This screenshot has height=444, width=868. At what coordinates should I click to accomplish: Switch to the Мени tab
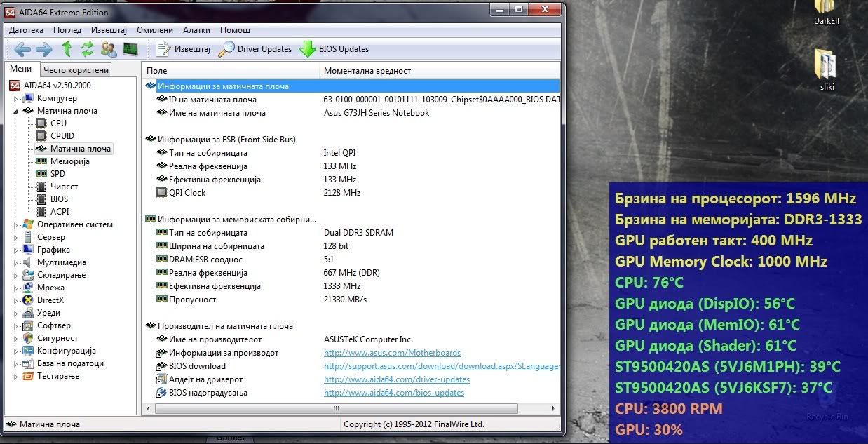pyautogui.click(x=21, y=69)
